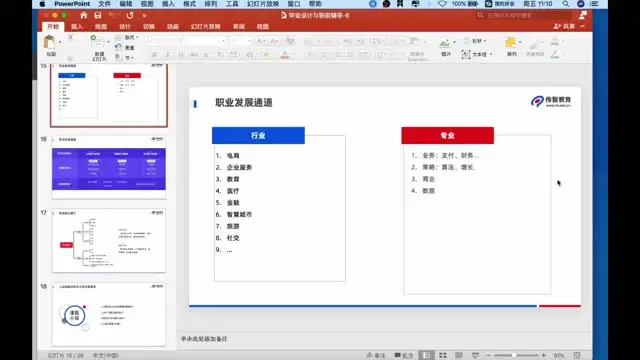
Task: Click zoom percentage 91% in status bar
Action: [x=559, y=356]
